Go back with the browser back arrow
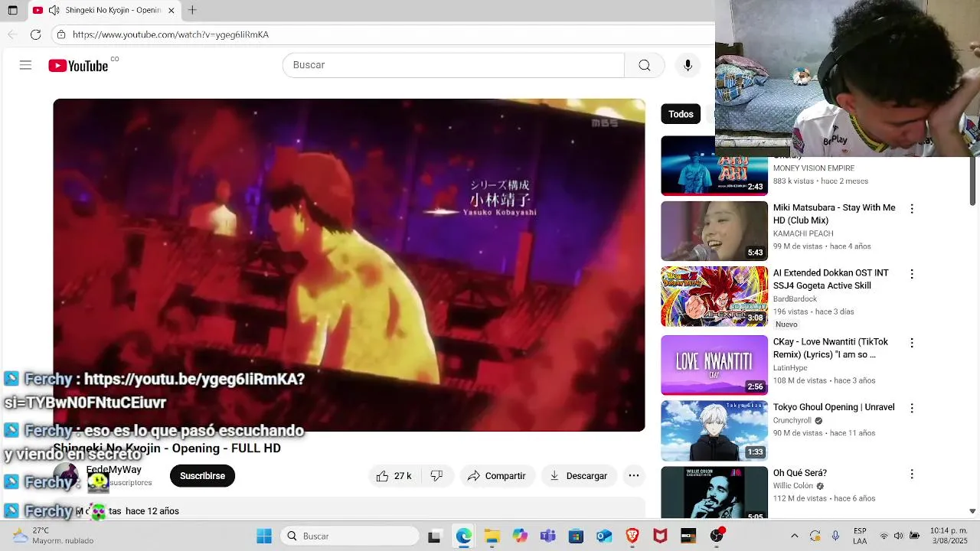This screenshot has width=980, height=551. tap(12, 34)
